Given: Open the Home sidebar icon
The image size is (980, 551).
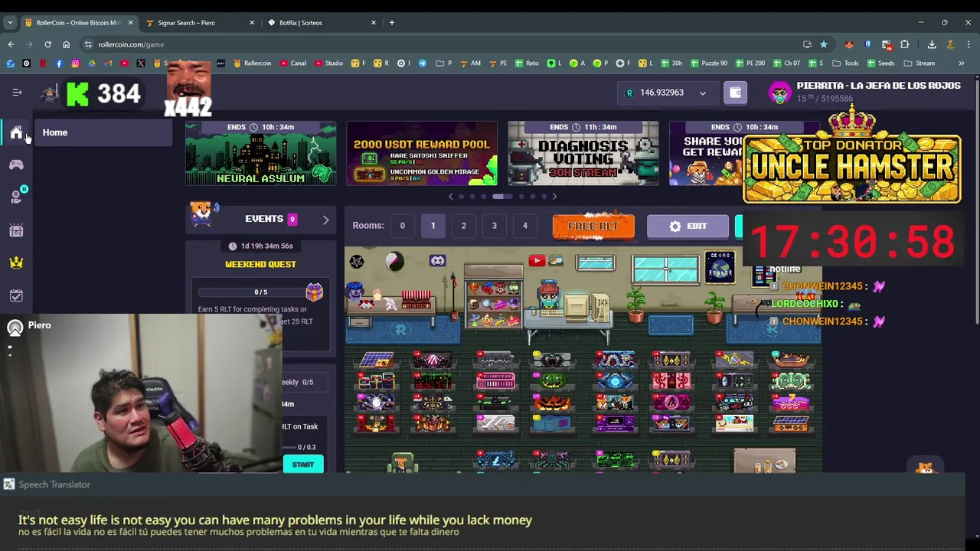Looking at the screenshot, I should (16, 132).
